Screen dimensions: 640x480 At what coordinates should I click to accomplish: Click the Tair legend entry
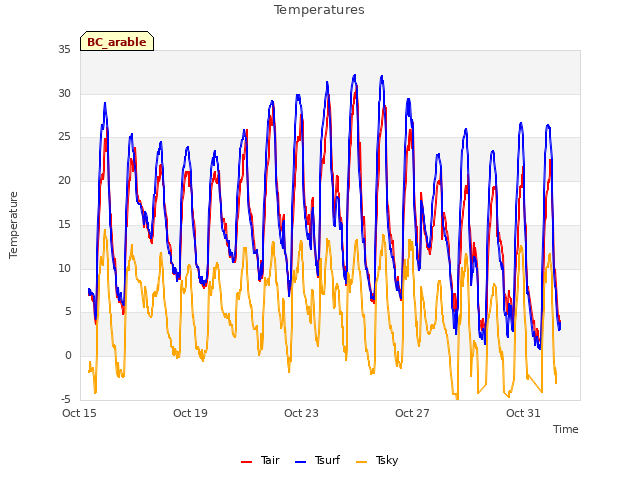[x=260, y=460]
